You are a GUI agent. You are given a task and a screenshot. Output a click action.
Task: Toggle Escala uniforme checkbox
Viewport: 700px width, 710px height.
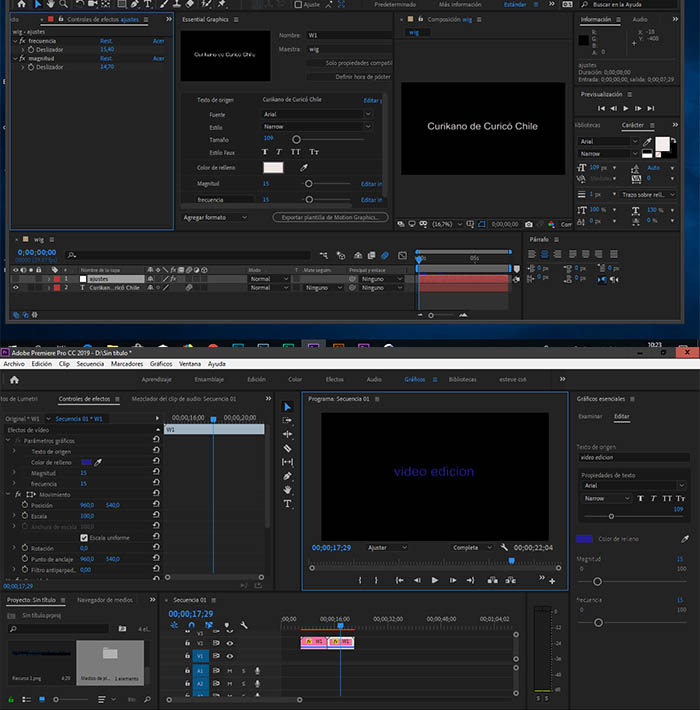(x=84, y=537)
